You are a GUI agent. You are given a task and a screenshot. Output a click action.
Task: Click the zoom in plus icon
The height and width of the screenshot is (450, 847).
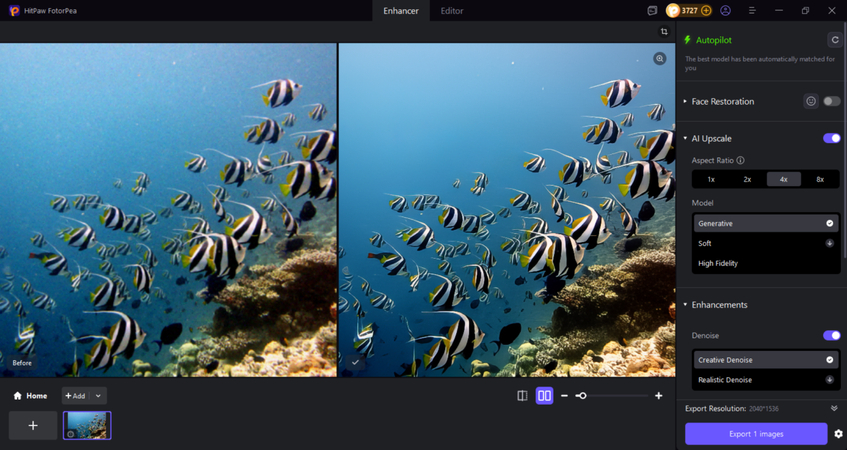click(x=658, y=396)
